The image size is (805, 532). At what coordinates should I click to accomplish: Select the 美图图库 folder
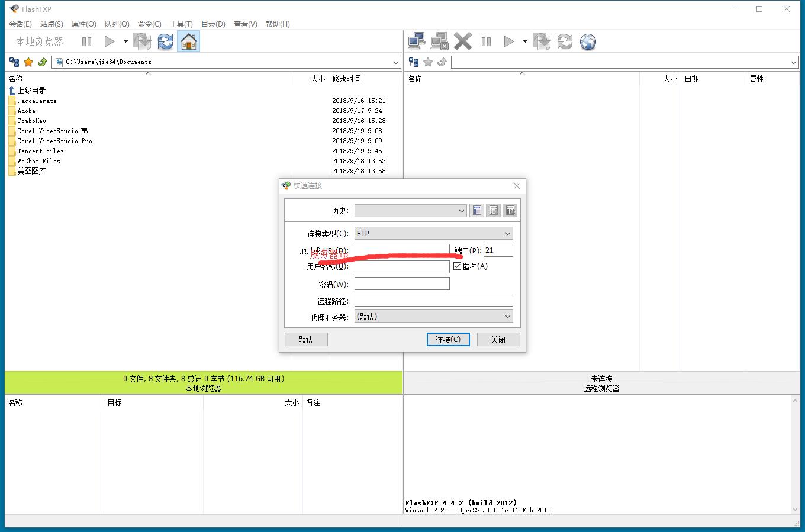[x=27, y=171]
